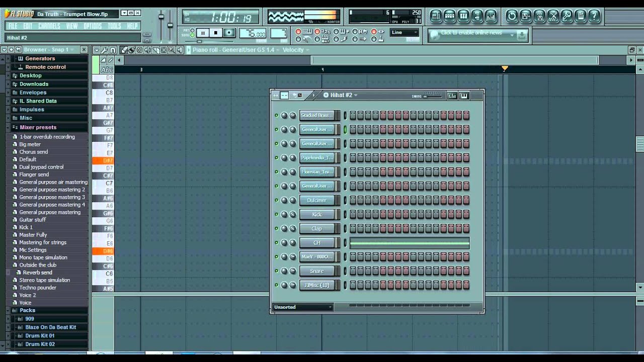Open the piano roll window icon
The height and width of the screenshot is (362, 644).
click(463, 17)
